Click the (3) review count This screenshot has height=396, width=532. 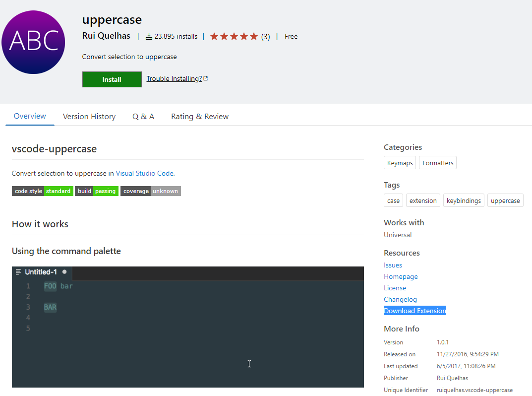point(266,36)
